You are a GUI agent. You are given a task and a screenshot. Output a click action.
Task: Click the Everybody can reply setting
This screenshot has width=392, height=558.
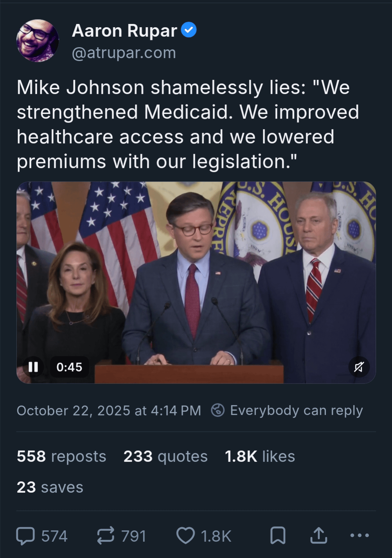[296, 410]
